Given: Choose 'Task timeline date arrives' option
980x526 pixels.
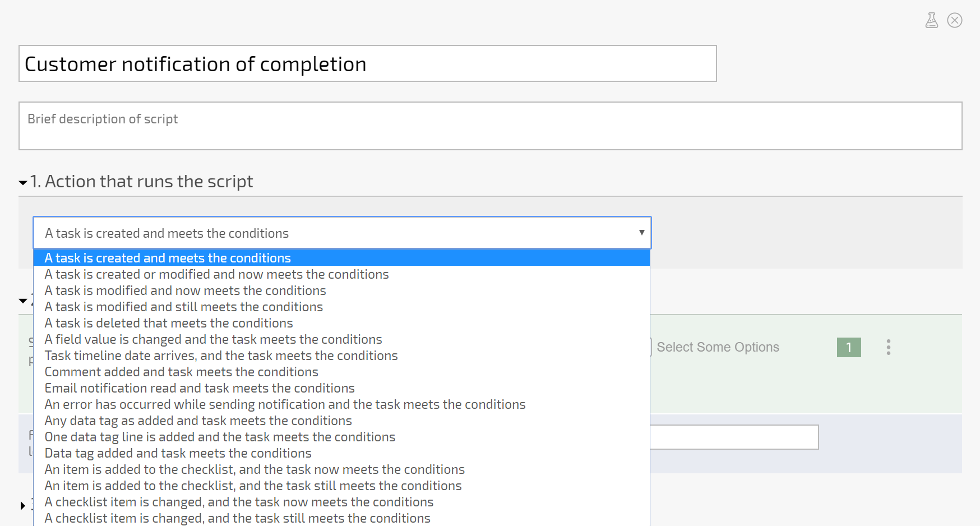Looking at the screenshot, I should click(x=221, y=356).
